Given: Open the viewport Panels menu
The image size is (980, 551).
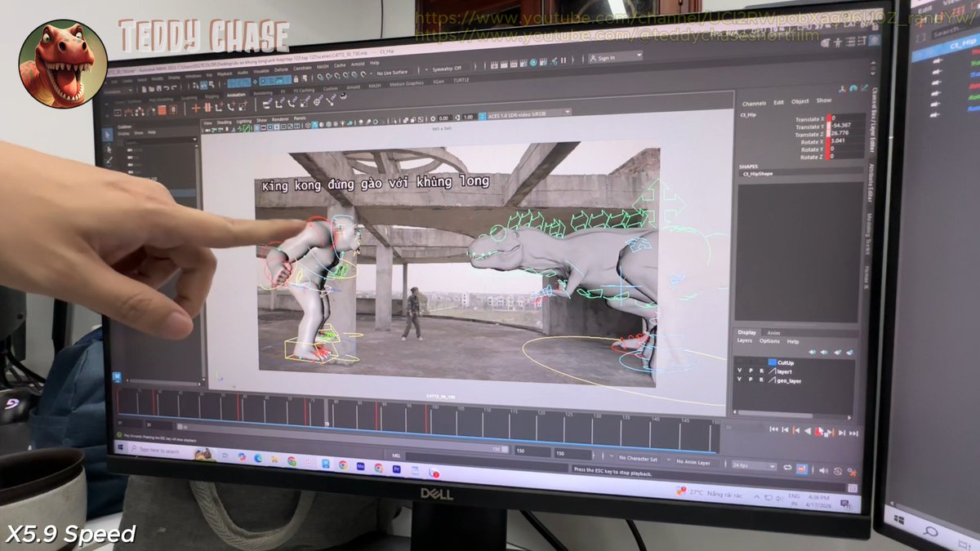Looking at the screenshot, I should 300,118.
